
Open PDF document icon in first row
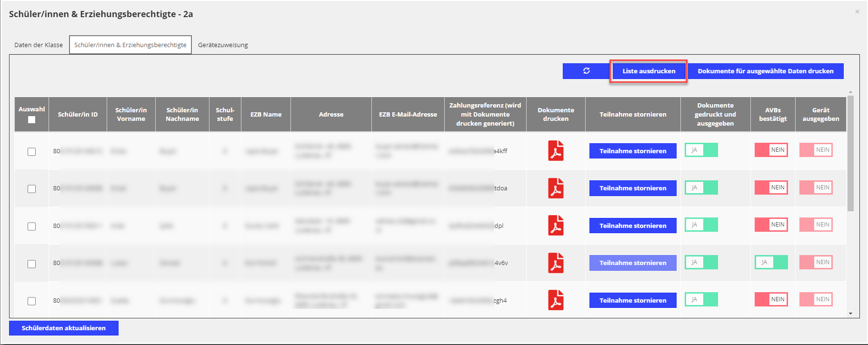(556, 151)
